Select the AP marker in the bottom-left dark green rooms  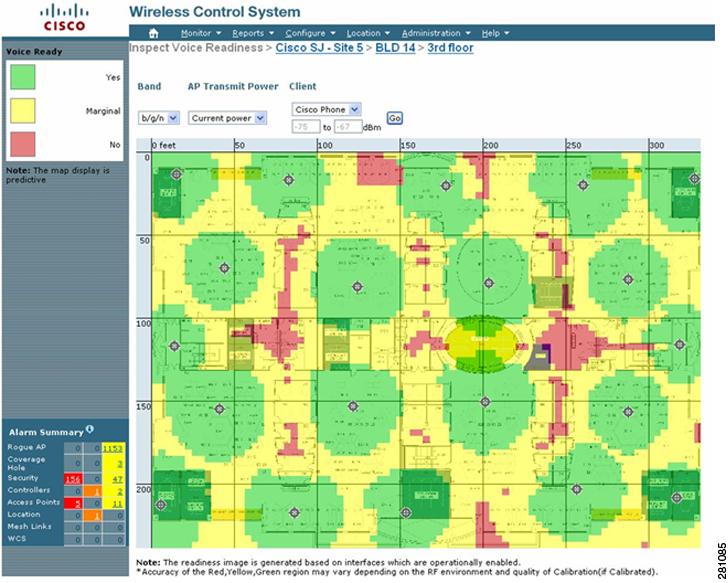pyautogui.click(x=161, y=505)
